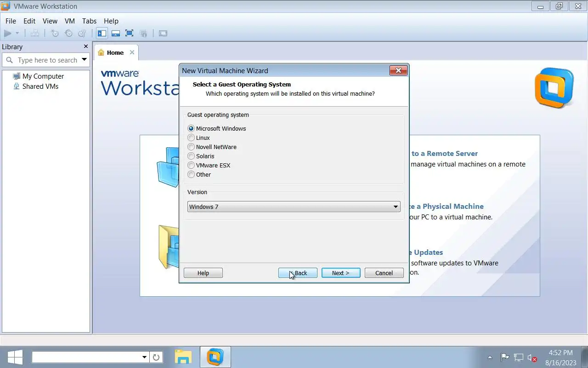The height and width of the screenshot is (368, 588).
Task: Click the wizard Help button
Action: [203, 273]
